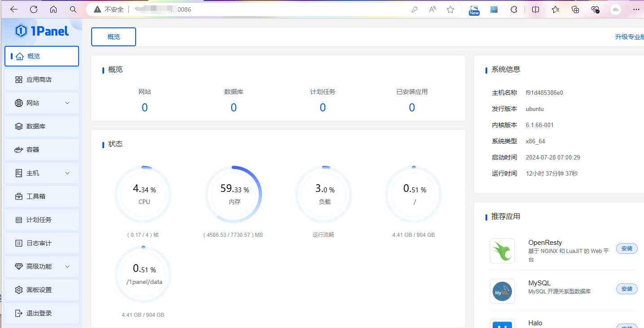Click the browser profile avatar

(616, 9)
